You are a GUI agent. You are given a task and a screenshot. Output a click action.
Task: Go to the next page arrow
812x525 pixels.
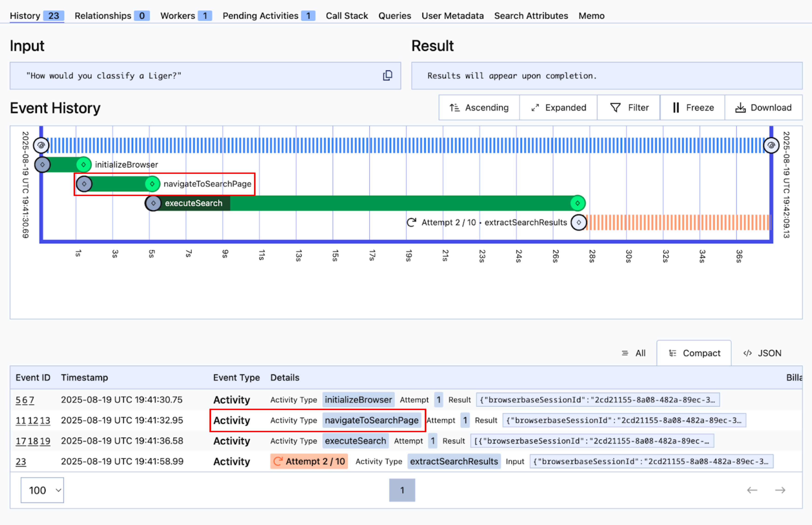[780, 490]
